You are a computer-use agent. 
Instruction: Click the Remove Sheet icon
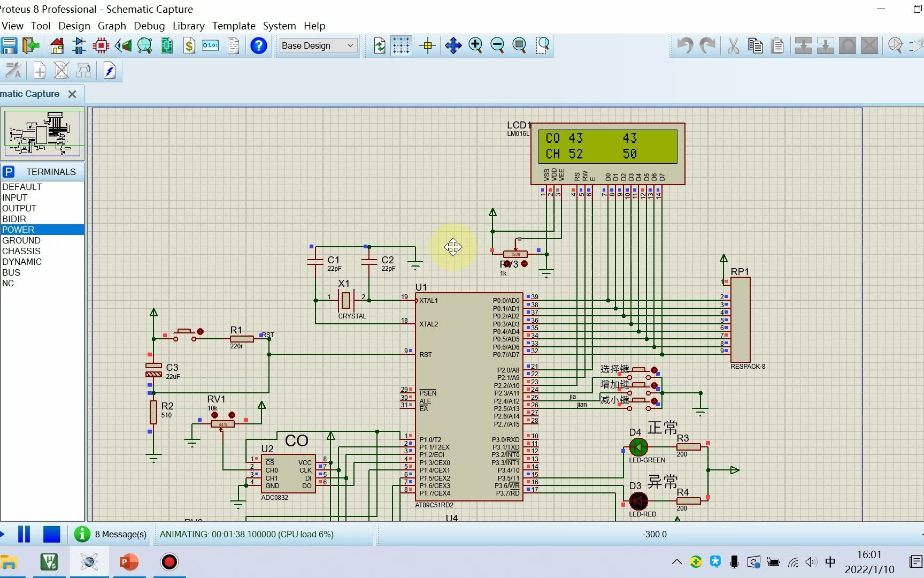(x=61, y=70)
